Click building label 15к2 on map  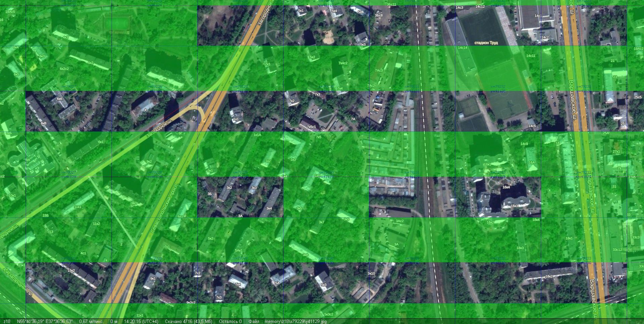tap(71, 270)
